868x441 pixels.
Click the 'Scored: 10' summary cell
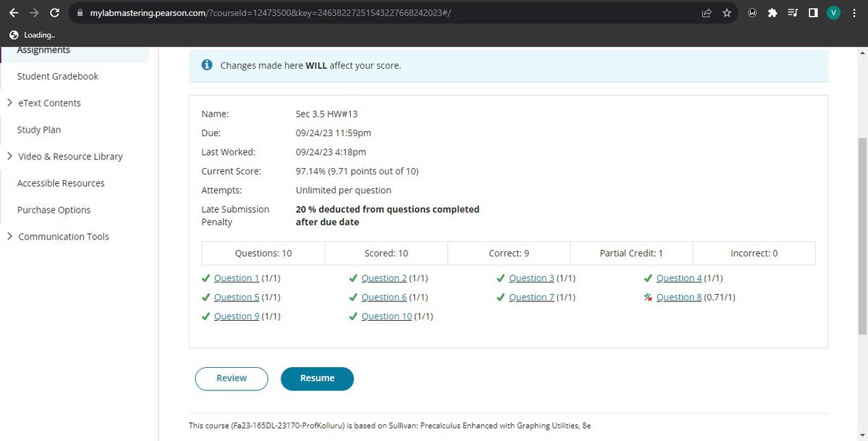[x=386, y=253]
